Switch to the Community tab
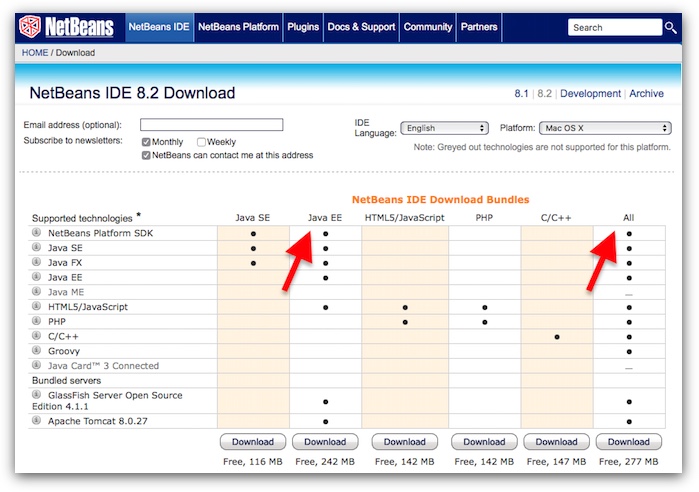This screenshot has width=699, height=492. click(x=428, y=27)
